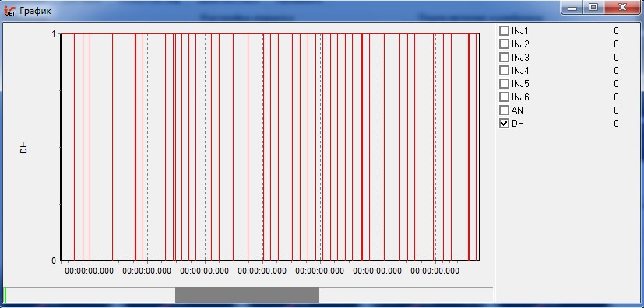
Task: Minimize the График window
Action: click(572, 7)
